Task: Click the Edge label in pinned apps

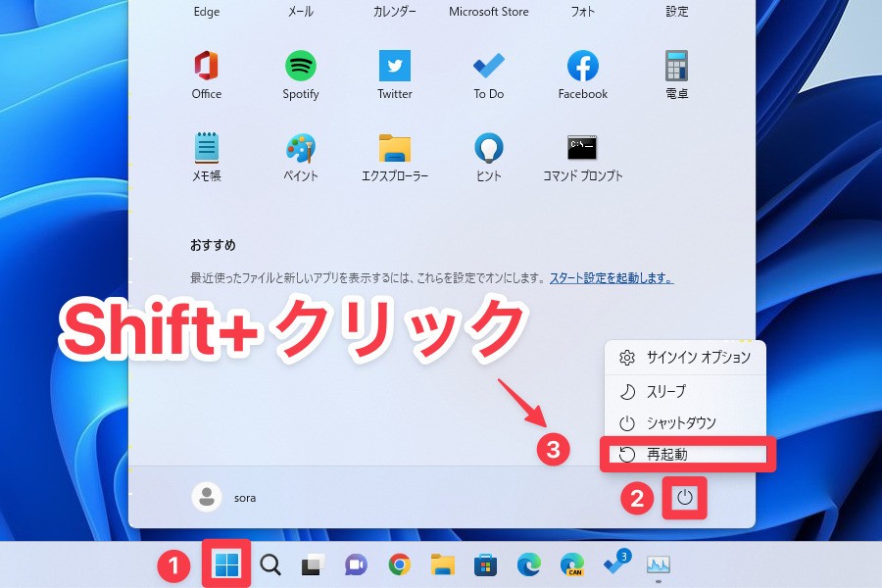Action: click(x=207, y=12)
